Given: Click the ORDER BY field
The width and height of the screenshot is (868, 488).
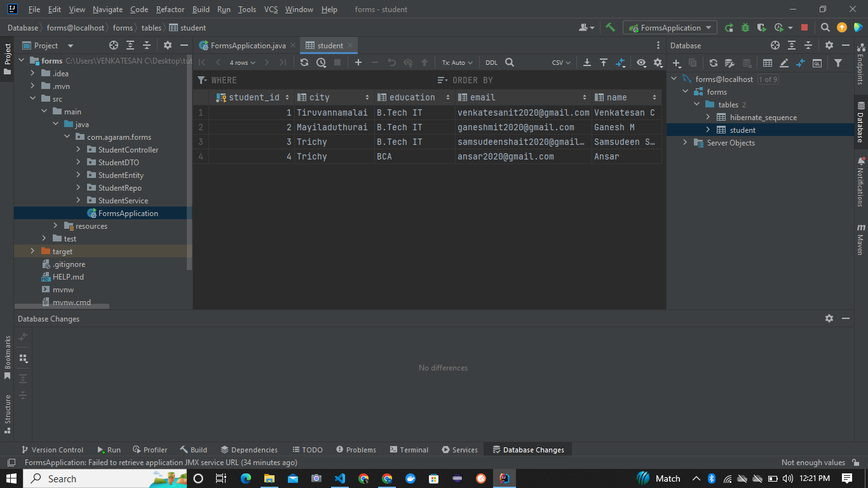Looking at the screenshot, I should 550,80.
